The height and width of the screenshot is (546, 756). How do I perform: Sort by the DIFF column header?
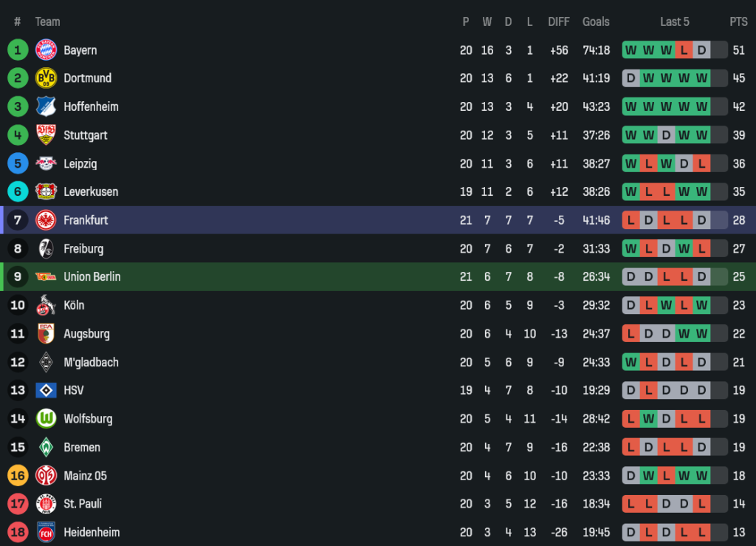pos(559,22)
